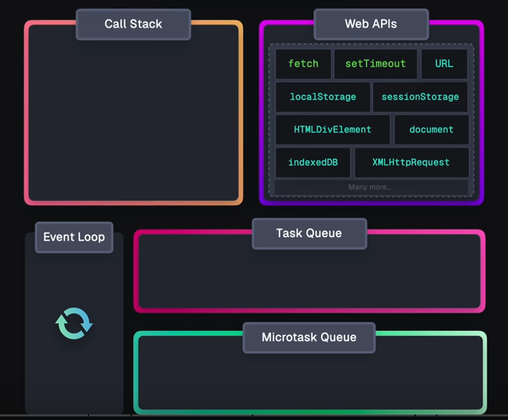Click the sessionStorage API tile

tap(420, 97)
